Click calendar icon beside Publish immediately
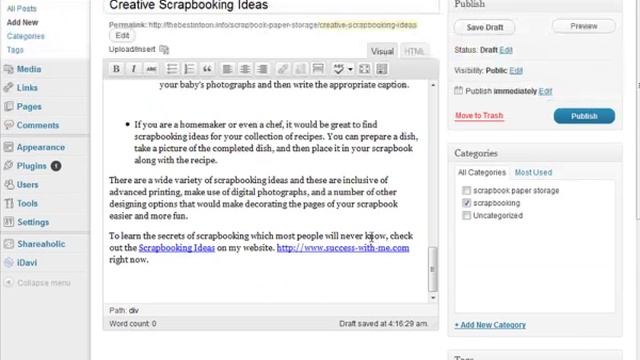The height and width of the screenshot is (360, 640). pyautogui.click(x=458, y=91)
